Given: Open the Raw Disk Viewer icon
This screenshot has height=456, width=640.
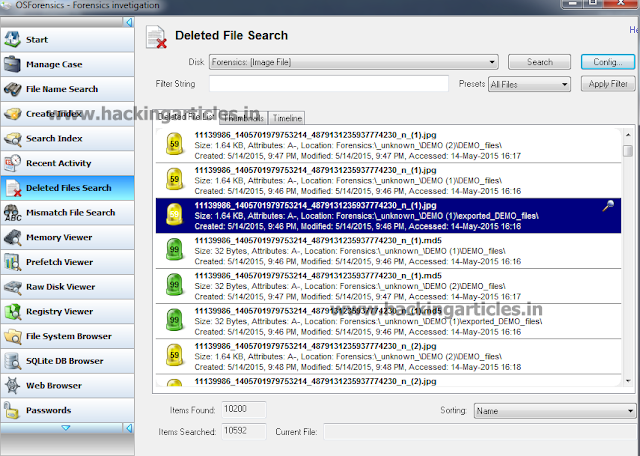Looking at the screenshot, I should point(12,287).
